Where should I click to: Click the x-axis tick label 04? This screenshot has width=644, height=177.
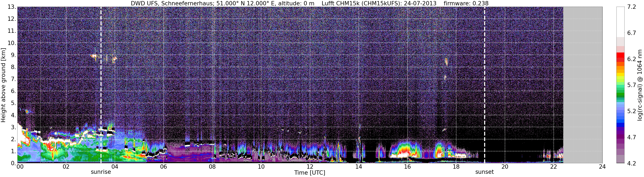coord(115,167)
